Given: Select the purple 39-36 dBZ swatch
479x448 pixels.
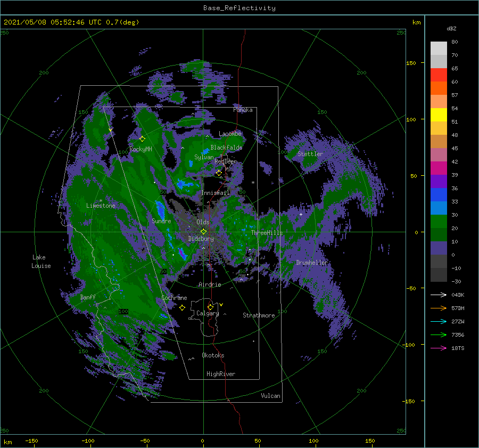Looking at the screenshot, I should point(439,182).
